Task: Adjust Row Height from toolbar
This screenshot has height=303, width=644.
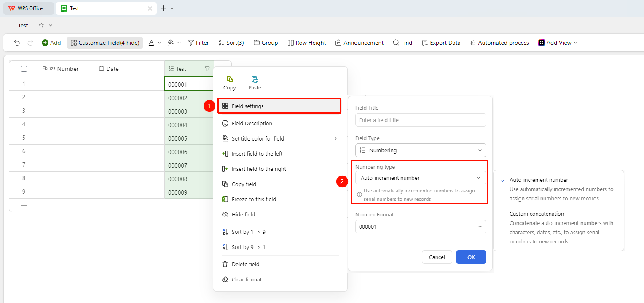Action: coord(307,43)
